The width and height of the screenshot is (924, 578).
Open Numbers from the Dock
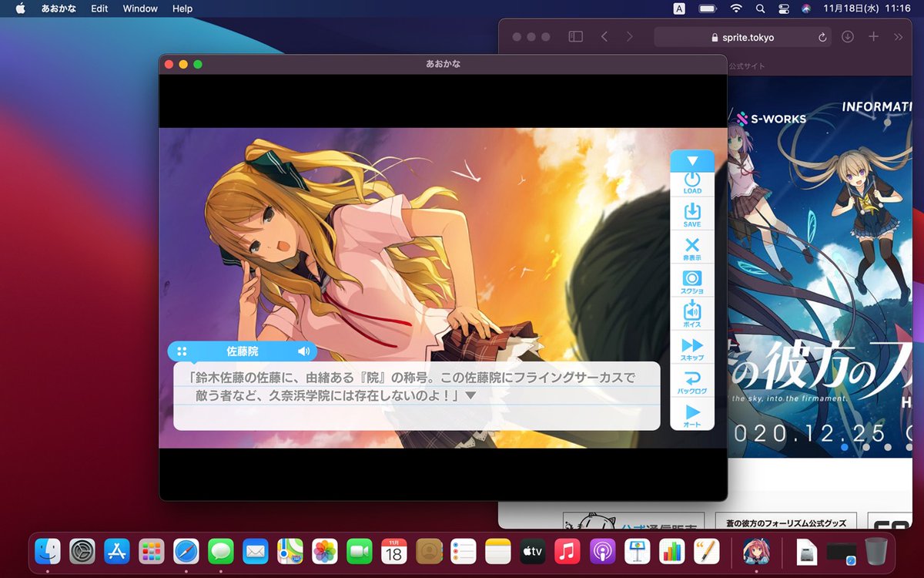[x=671, y=551]
